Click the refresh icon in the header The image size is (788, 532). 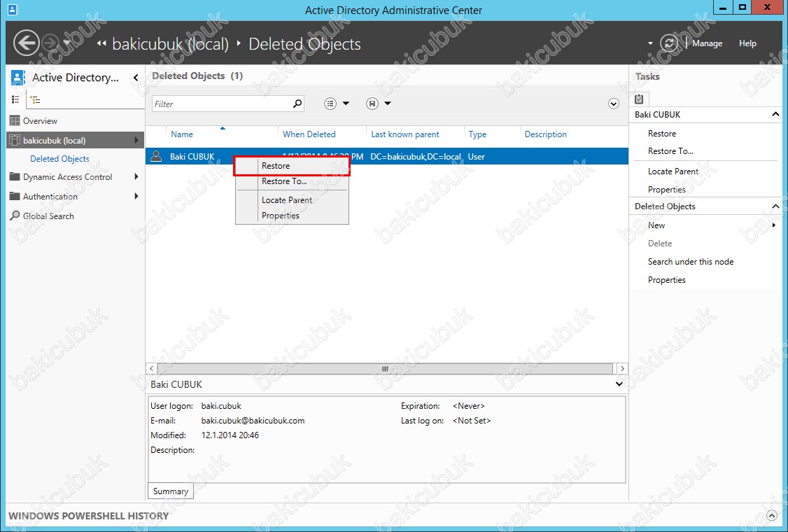[669, 43]
